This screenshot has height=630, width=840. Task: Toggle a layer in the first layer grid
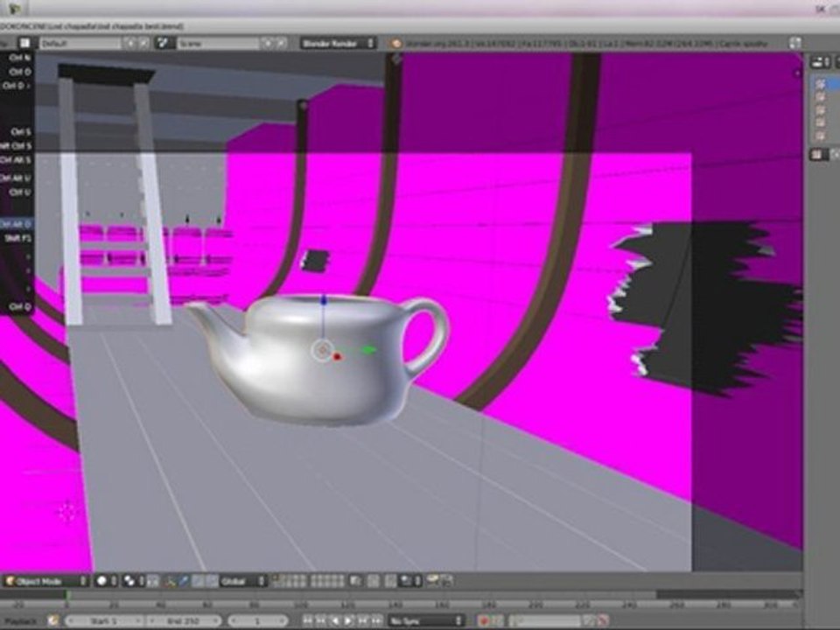point(290,581)
